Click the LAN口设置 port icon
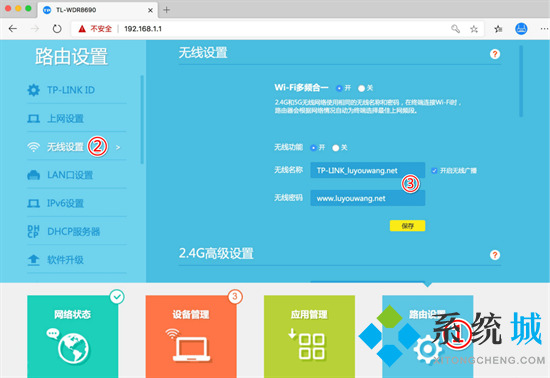The height and width of the screenshot is (378, 550). (x=34, y=175)
